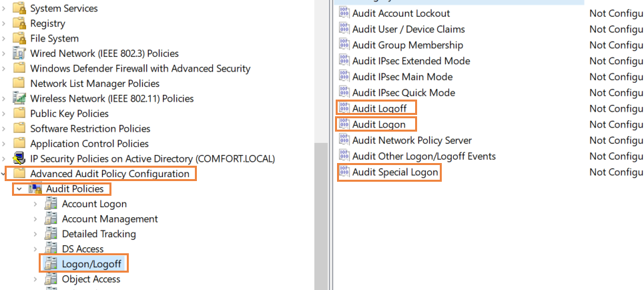Expand the Account Logon category
Image resolution: width=644 pixels, height=290 pixels.
pyautogui.click(x=35, y=204)
